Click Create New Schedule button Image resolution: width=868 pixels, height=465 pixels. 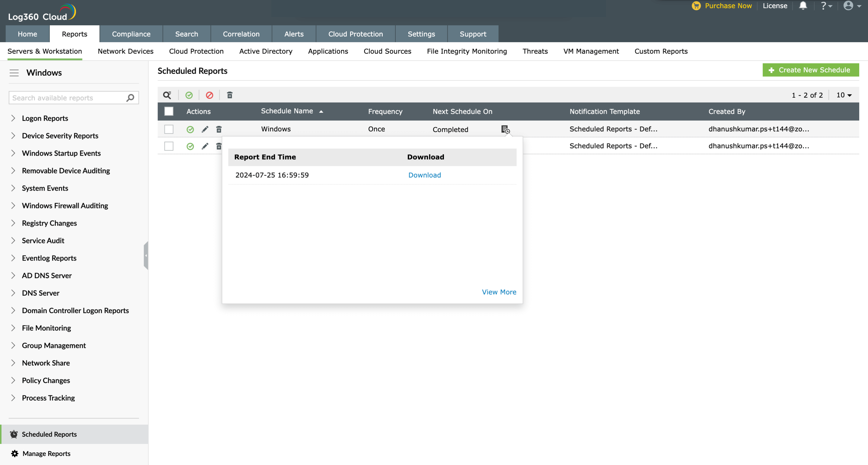[810, 70]
